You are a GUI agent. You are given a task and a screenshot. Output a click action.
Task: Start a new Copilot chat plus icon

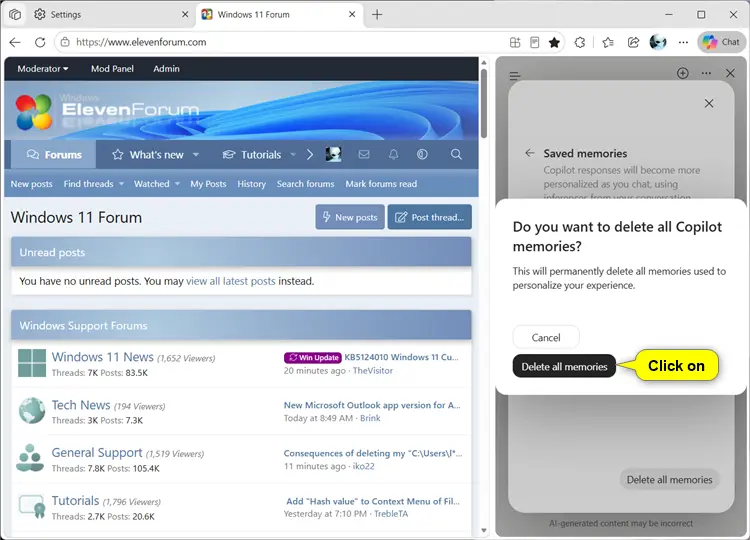click(x=683, y=73)
